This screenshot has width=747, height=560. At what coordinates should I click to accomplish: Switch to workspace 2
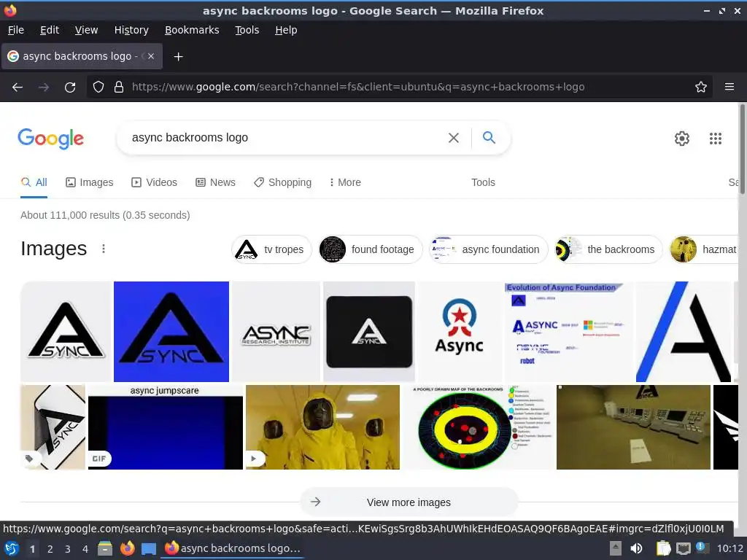(50, 549)
